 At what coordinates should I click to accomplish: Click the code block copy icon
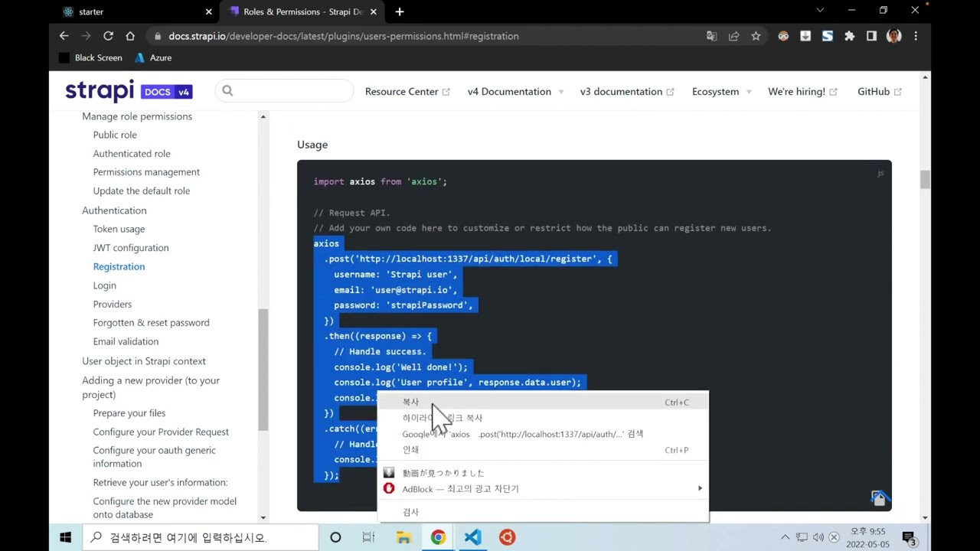pyautogui.click(x=878, y=498)
